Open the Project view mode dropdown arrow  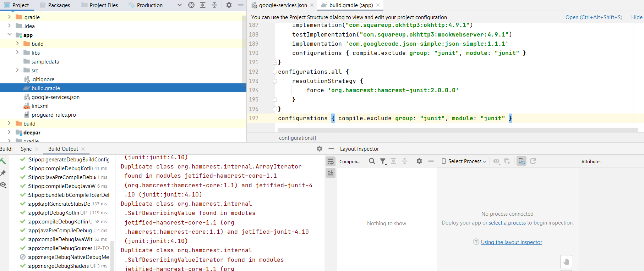coord(180,5)
